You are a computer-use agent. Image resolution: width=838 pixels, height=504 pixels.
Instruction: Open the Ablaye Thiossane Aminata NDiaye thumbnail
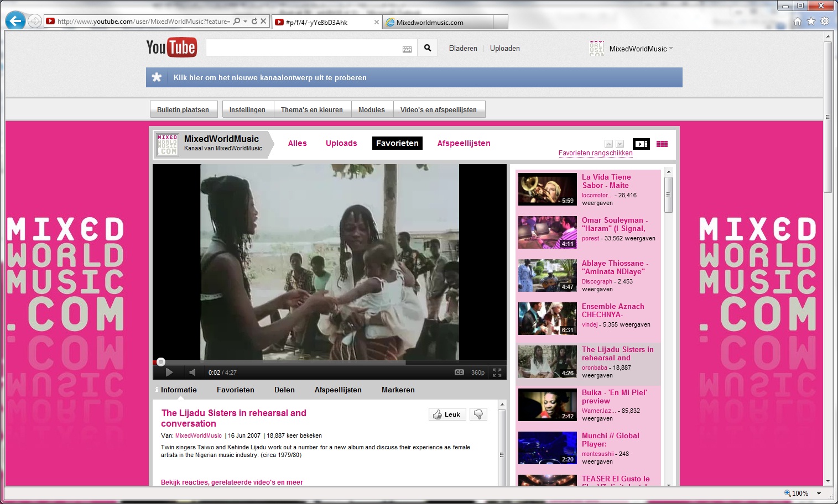point(548,276)
